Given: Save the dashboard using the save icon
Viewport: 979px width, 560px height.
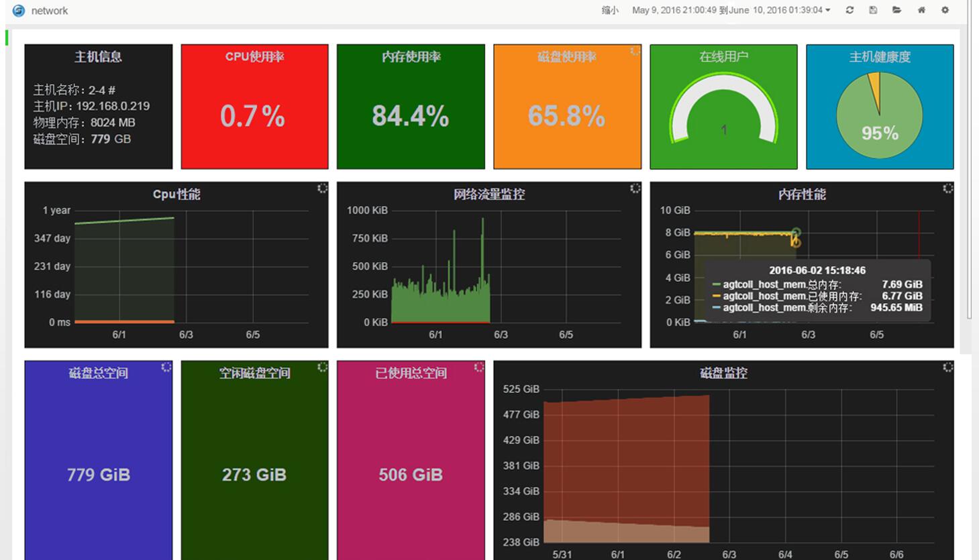Looking at the screenshot, I should pyautogui.click(x=873, y=10).
